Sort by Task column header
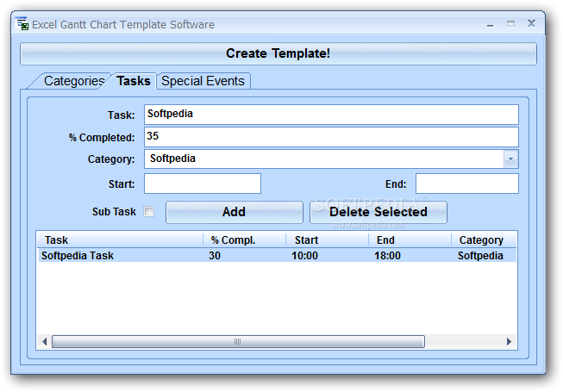The height and width of the screenshot is (392, 563). tap(121, 240)
